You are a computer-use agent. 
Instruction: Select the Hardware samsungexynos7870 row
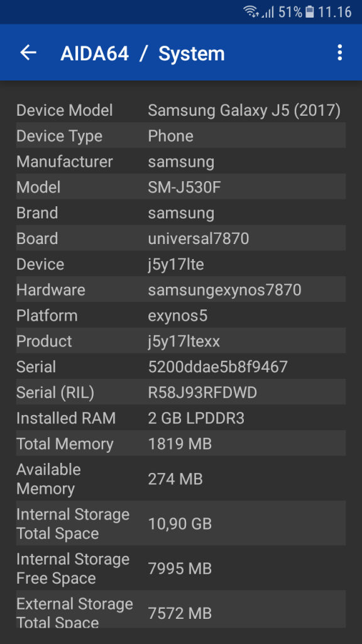180,289
